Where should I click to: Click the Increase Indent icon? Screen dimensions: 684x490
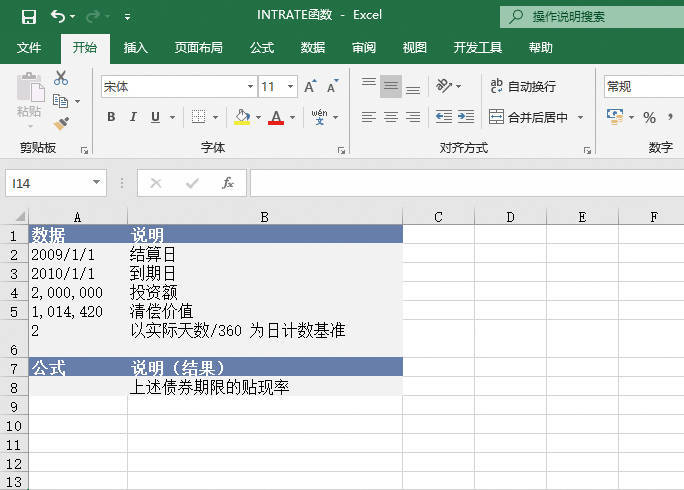465,117
